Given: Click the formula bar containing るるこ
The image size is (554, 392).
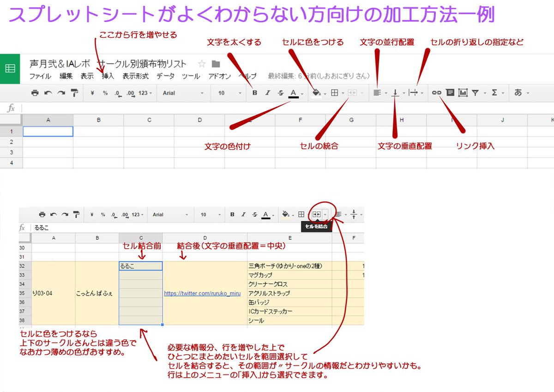Looking at the screenshot, I should pyautogui.click(x=198, y=227).
